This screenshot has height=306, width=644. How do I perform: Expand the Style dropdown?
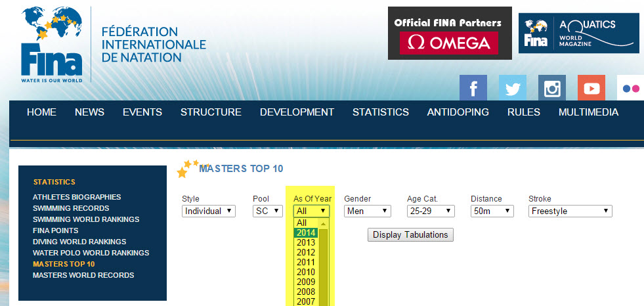pos(209,211)
